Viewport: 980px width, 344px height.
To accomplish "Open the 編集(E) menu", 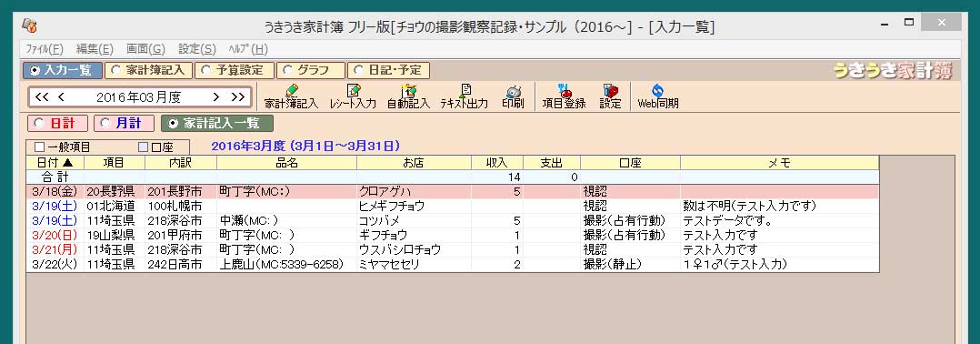I will click(95, 49).
